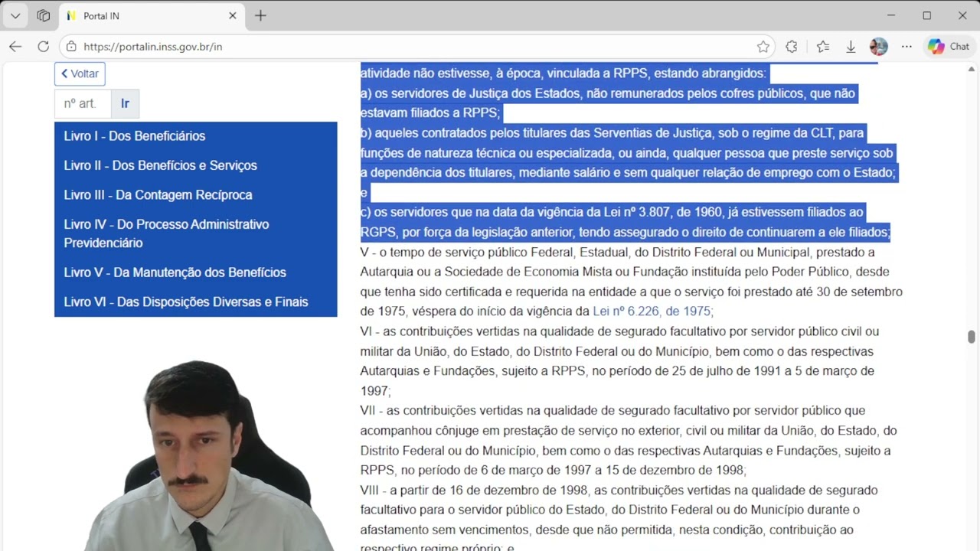The width and height of the screenshot is (980, 551).
Task: Click the Ir button
Action: pyautogui.click(x=125, y=103)
